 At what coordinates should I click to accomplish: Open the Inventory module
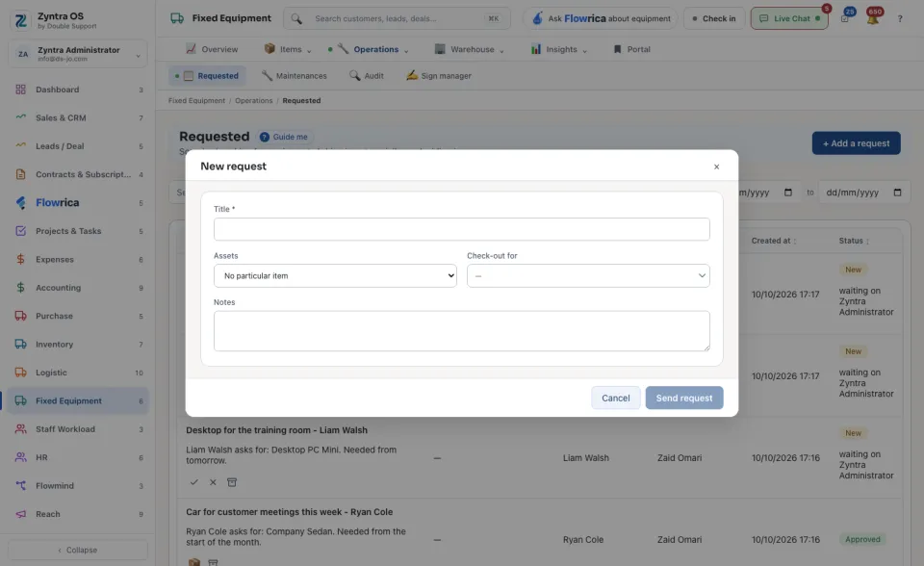click(78, 345)
